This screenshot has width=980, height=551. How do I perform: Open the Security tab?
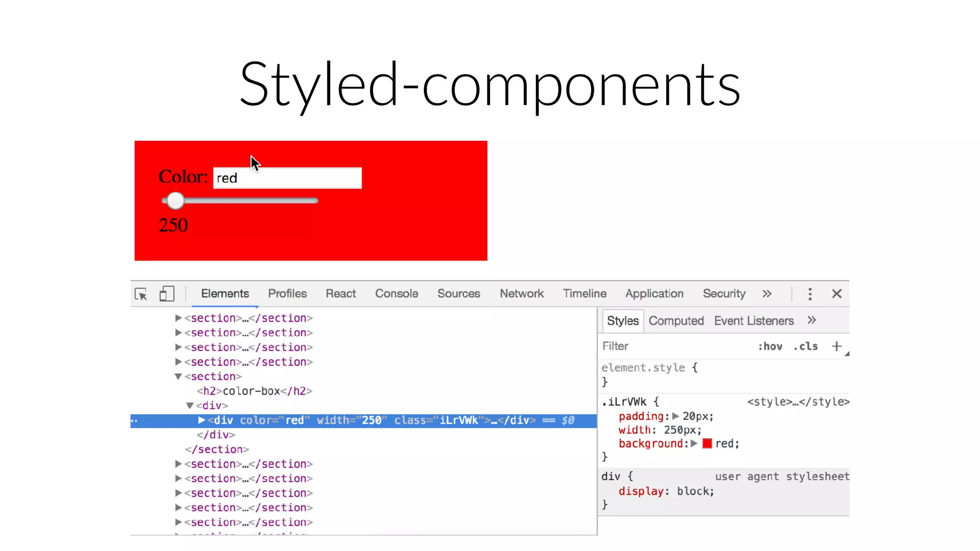tap(724, 294)
